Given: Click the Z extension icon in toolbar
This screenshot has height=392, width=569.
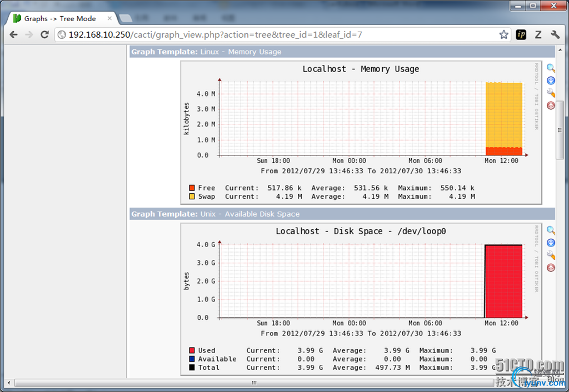Looking at the screenshot, I should (538, 35).
